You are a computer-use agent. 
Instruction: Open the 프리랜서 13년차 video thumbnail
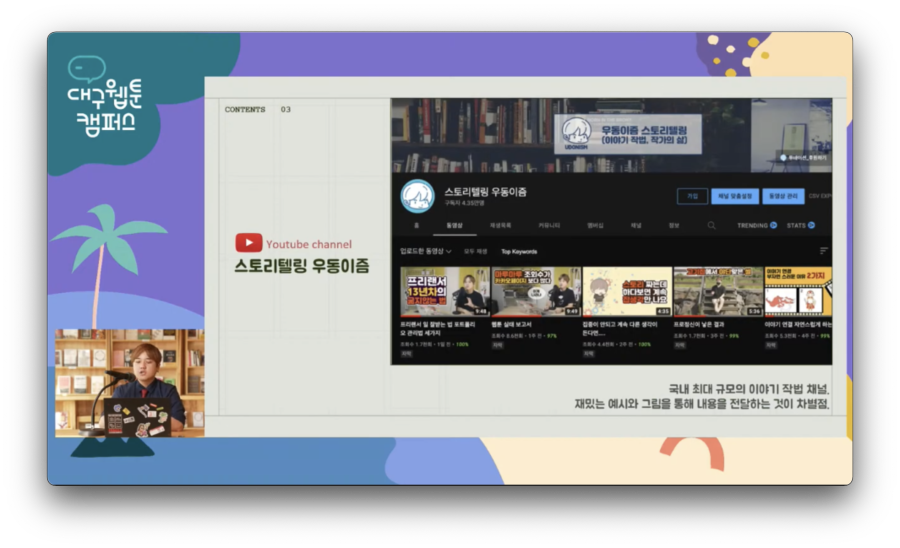(x=445, y=292)
